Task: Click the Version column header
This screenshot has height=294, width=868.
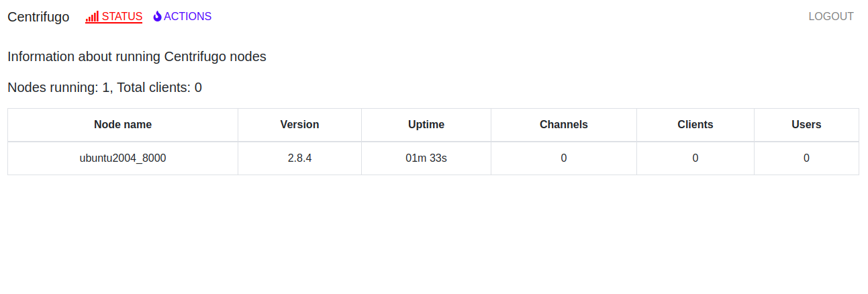Action: coord(299,125)
